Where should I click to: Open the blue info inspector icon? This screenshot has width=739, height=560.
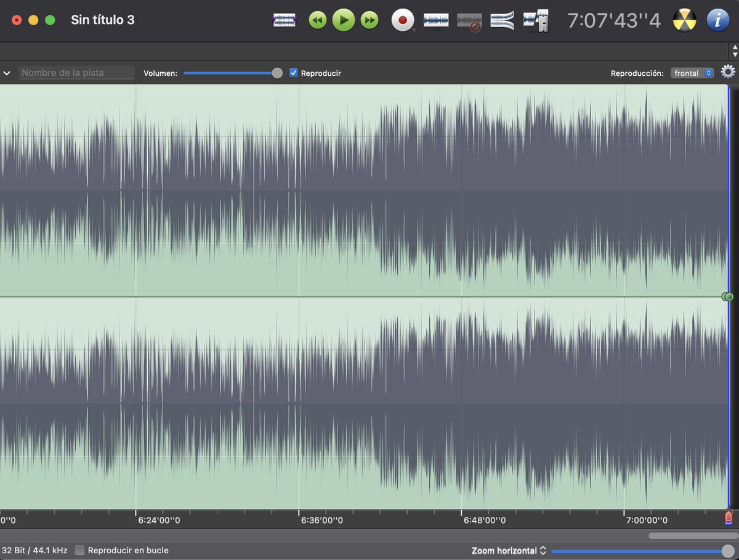717,20
